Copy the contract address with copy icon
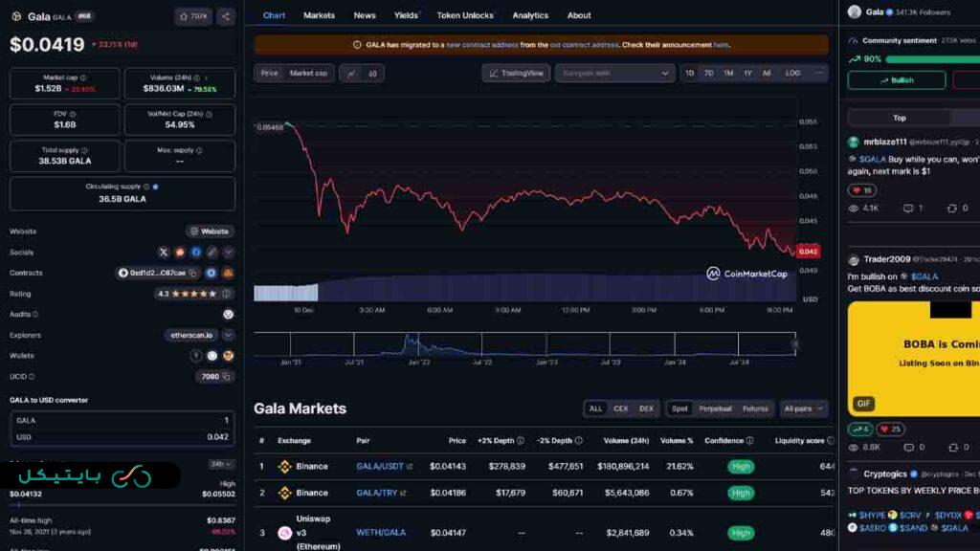The width and height of the screenshot is (980, 551). [x=192, y=273]
